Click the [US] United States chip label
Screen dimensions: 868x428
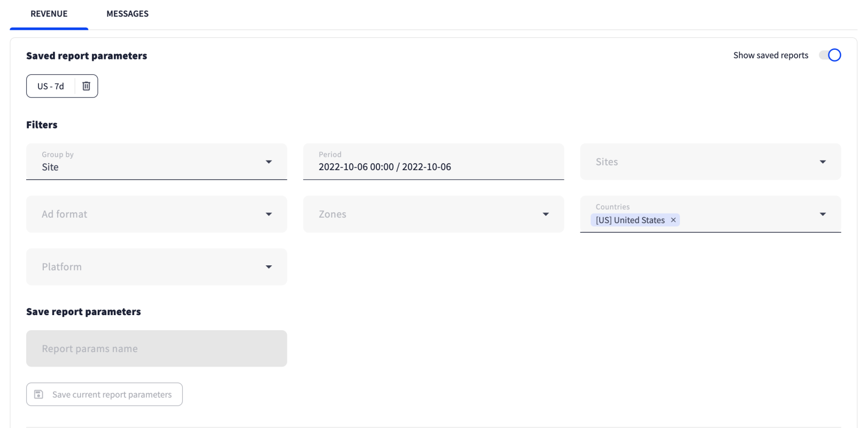630,220
